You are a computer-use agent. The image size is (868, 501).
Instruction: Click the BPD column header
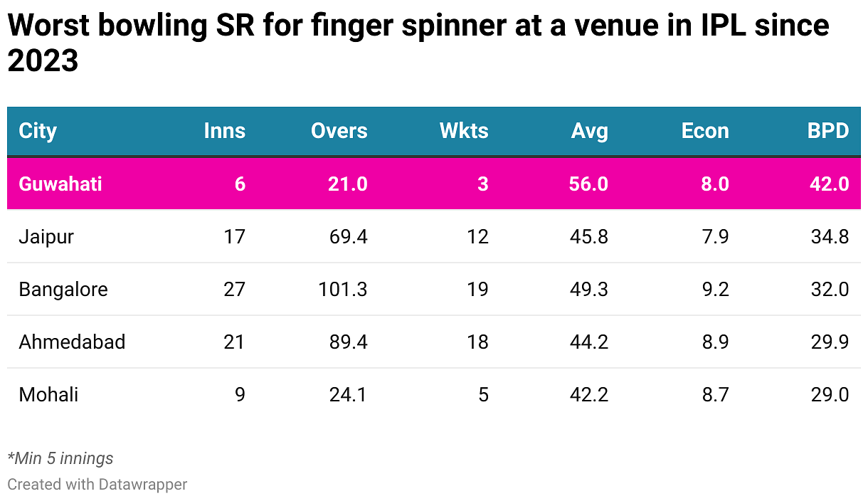click(x=827, y=131)
